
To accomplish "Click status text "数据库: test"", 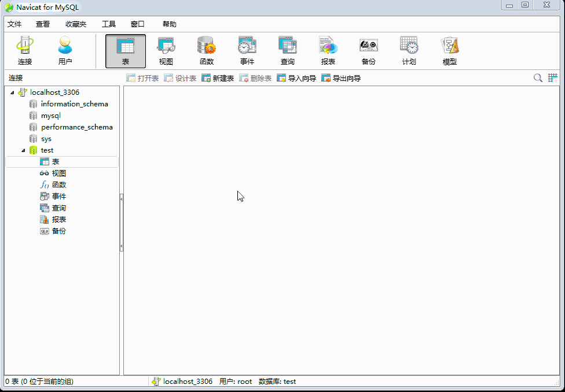I will [x=277, y=382].
